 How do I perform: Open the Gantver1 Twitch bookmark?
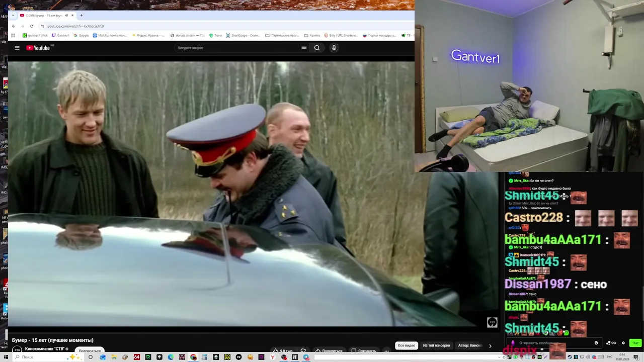pyautogui.click(x=61, y=36)
